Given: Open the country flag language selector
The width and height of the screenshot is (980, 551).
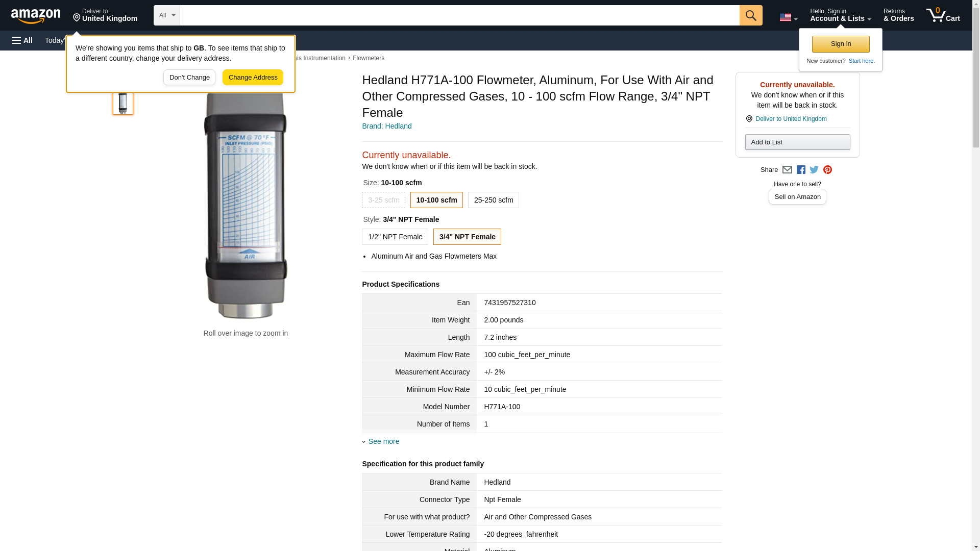Looking at the screenshot, I should [x=788, y=17].
